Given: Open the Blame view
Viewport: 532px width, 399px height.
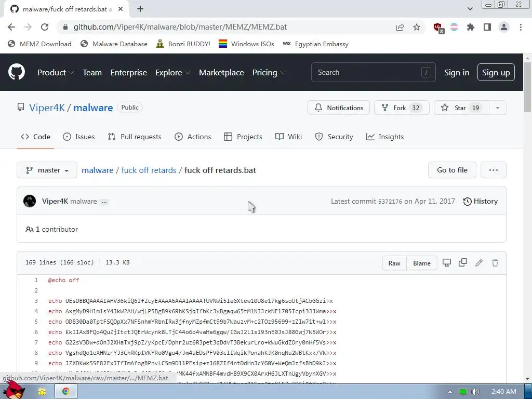Looking at the screenshot, I should pos(422,263).
